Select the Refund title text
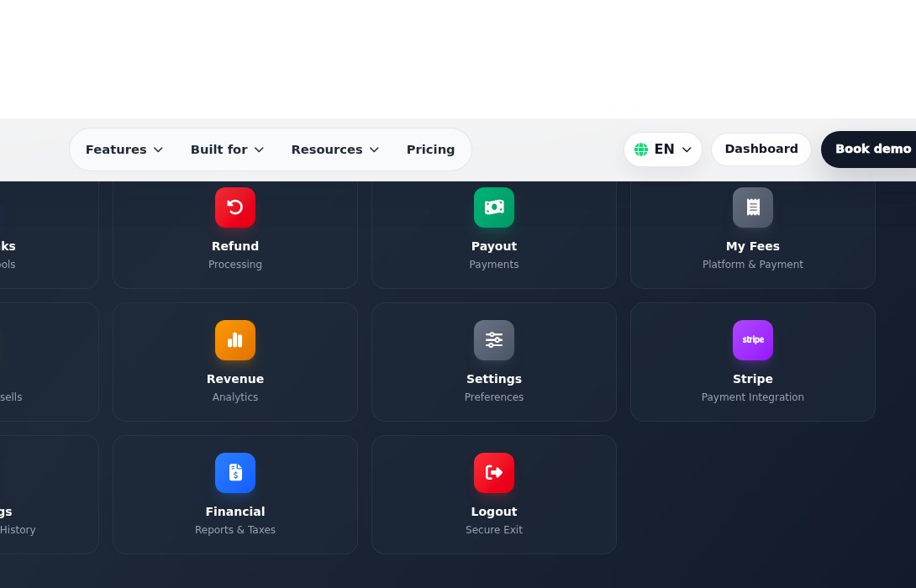 pyautogui.click(x=234, y=246)
